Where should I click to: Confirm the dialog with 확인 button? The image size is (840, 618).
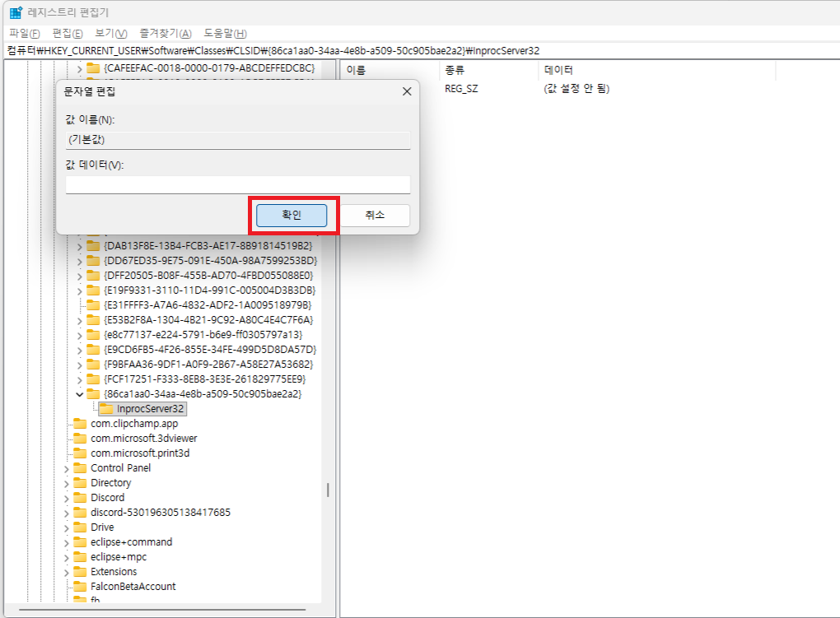292,216
